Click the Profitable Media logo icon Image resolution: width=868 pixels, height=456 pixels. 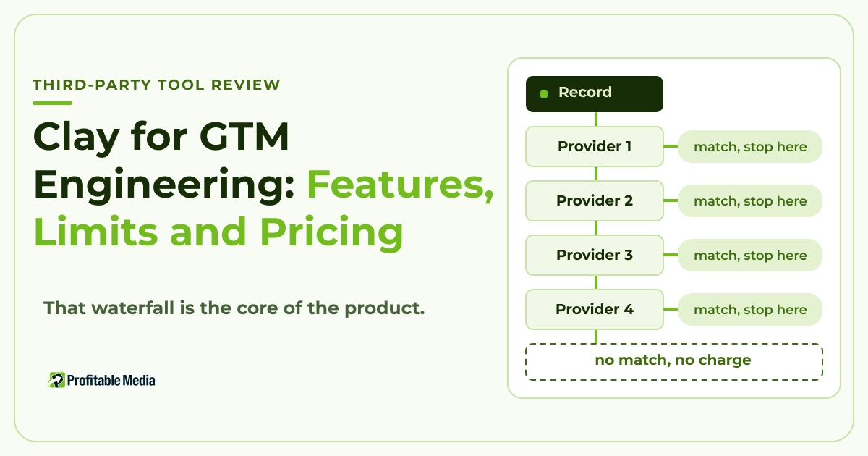click(56, 380)
